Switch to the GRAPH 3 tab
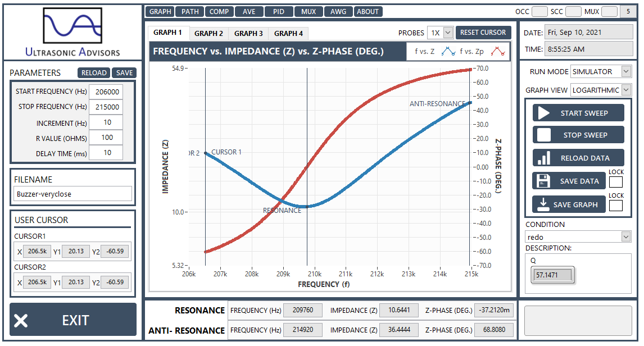The image size is (644, 346). [248, 34]
